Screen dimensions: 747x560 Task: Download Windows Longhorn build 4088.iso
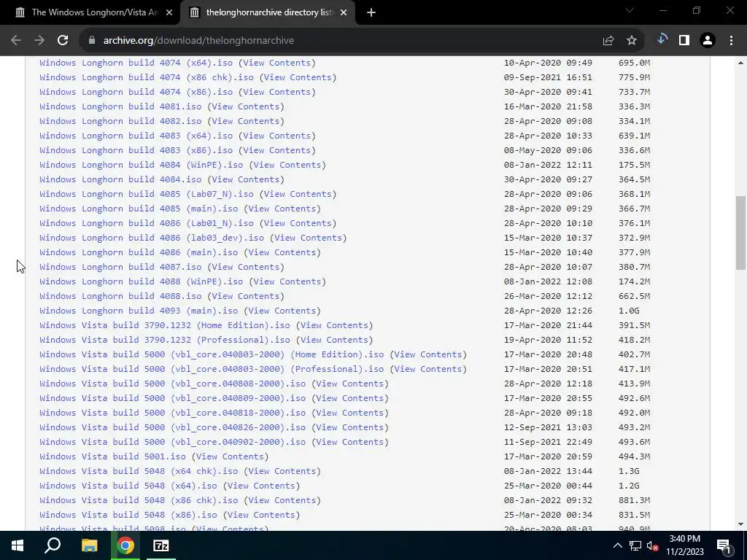(x=120, y=296)
